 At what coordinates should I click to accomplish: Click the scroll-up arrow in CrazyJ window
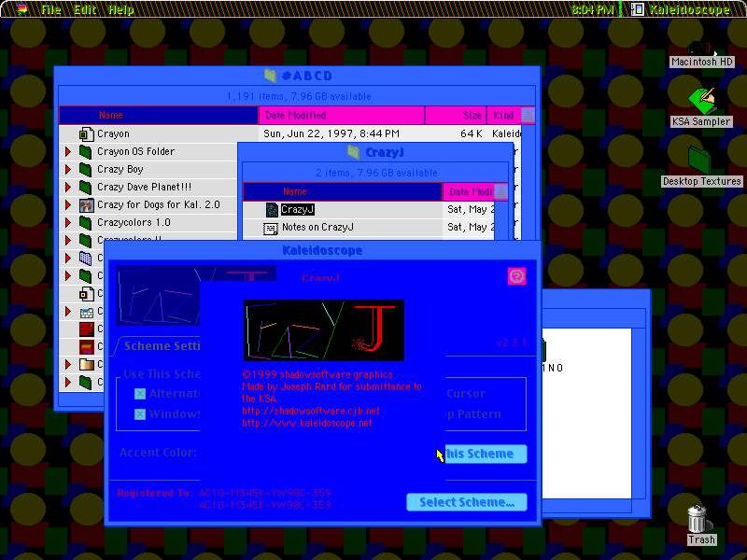coord(500,191)
